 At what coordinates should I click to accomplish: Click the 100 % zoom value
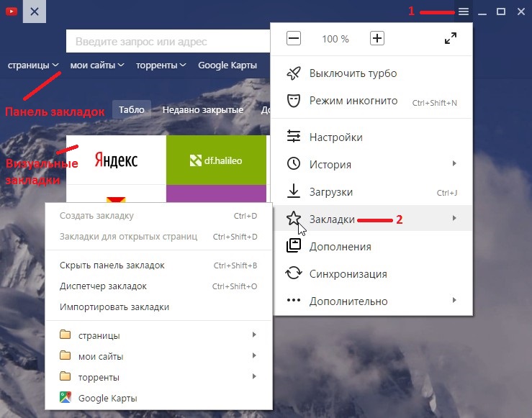click(x=335, y=39)
